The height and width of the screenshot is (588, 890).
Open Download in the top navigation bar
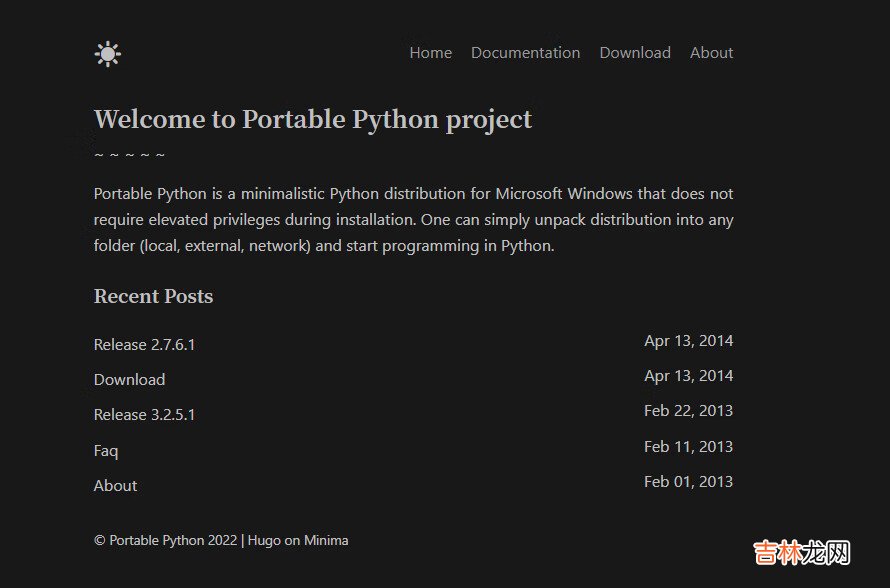634,53
